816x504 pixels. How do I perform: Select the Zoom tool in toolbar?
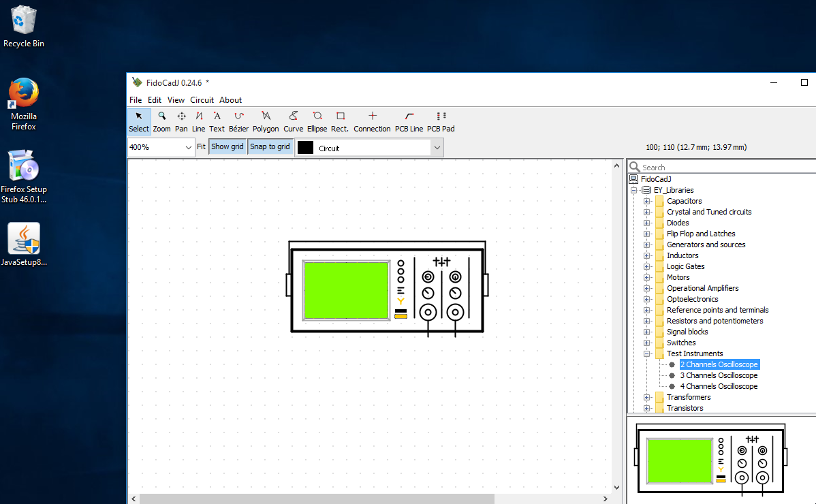(x=161, y=121)
